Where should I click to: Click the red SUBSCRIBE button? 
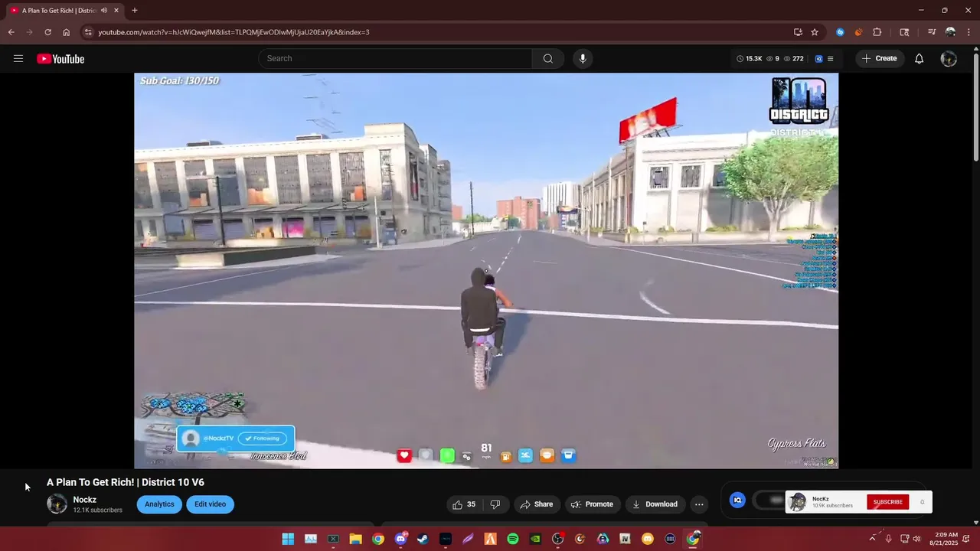click(x=888, y=502)
